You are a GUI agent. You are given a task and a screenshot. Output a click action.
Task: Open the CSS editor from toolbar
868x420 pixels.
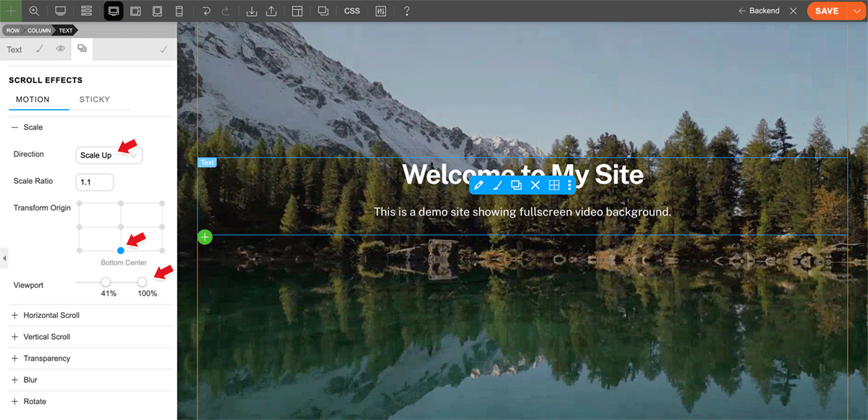coord(352,11)
